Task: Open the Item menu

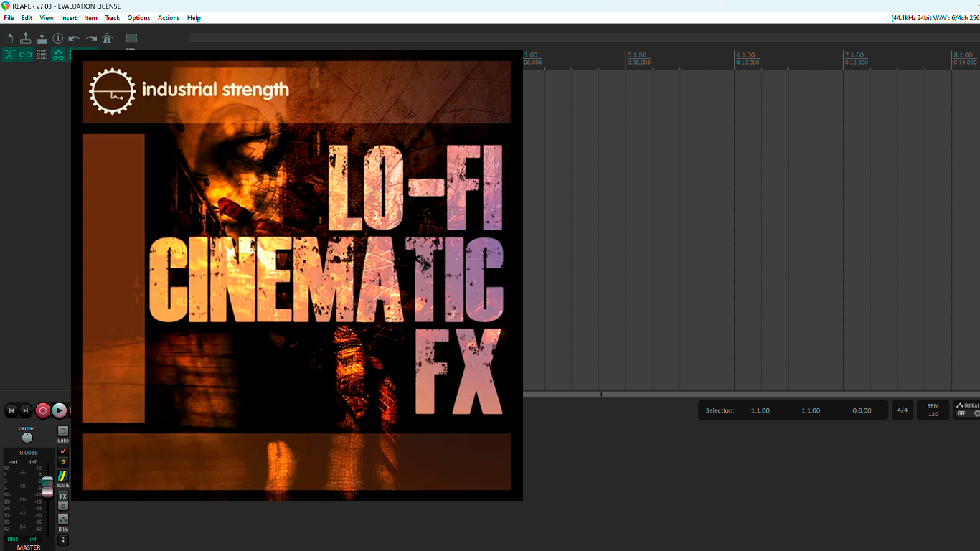Action: coord(90,18)
